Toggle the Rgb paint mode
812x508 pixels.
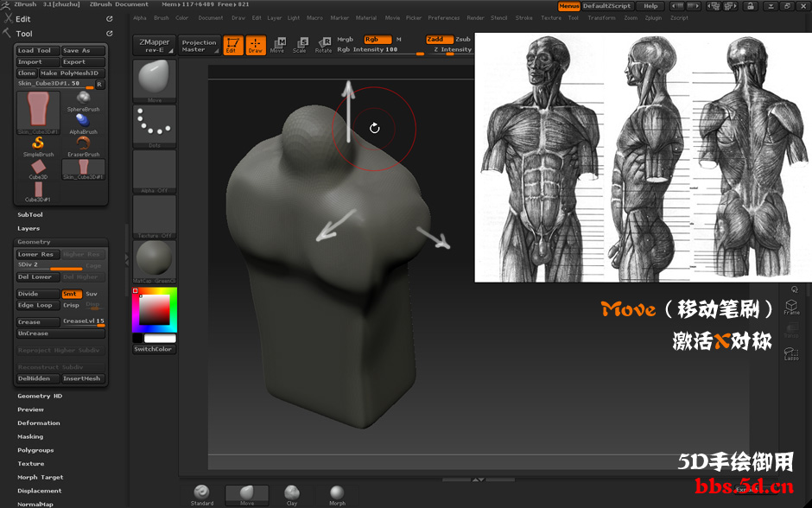point(377,40)
